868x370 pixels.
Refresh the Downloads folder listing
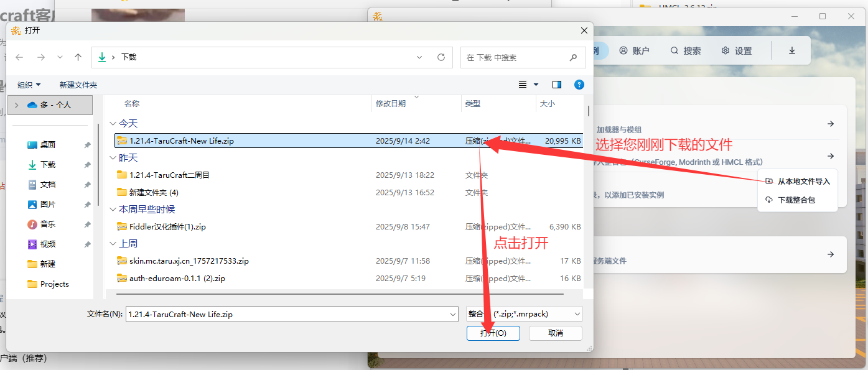point(441,57)
